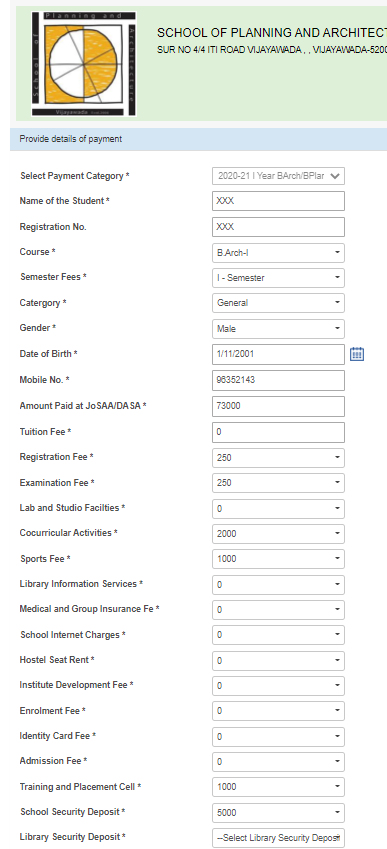Screen dimensions: 387x849
Task: Click the Amount Paid at JoSAA/DASA field
Action: 278,406
